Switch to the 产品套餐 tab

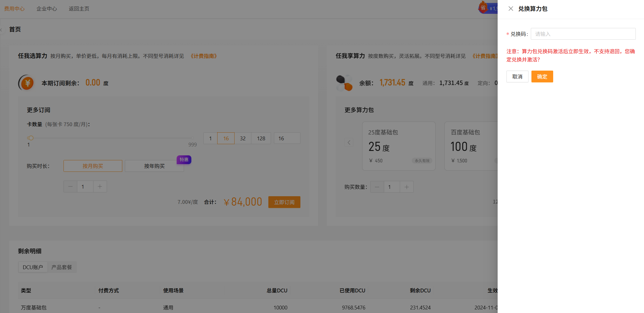(x=62, y=267)
